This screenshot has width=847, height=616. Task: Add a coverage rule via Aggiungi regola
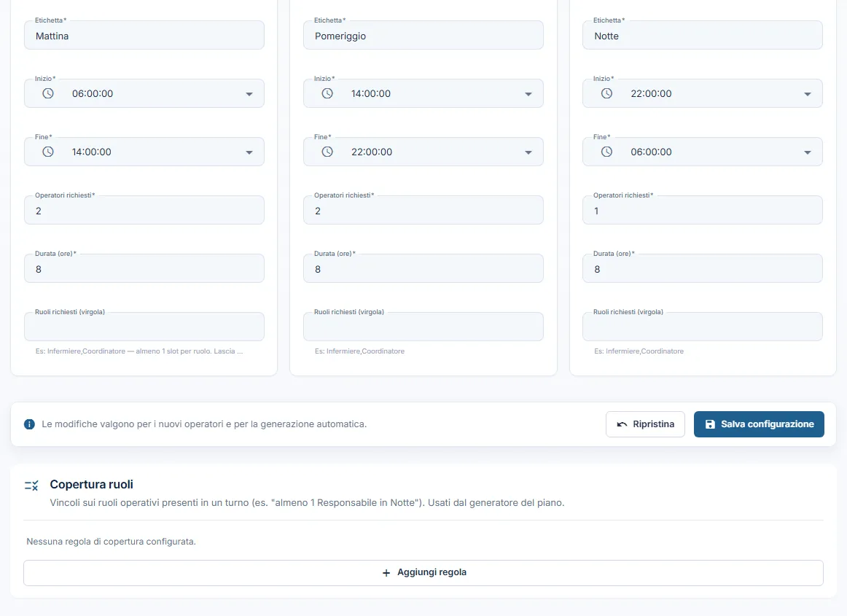(x=423, y=573)
